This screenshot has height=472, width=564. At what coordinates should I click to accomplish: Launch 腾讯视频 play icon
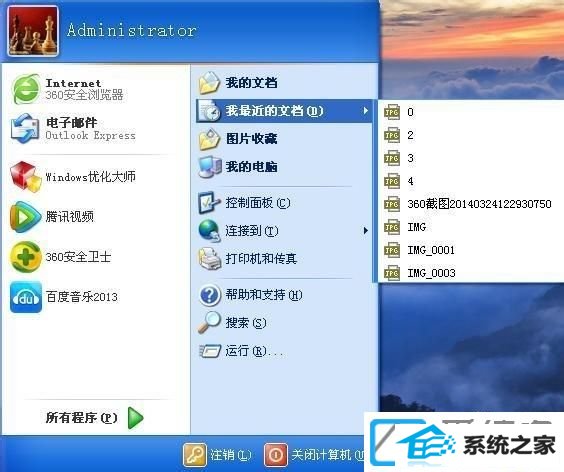pyautogui.click(x=25, y=217)
